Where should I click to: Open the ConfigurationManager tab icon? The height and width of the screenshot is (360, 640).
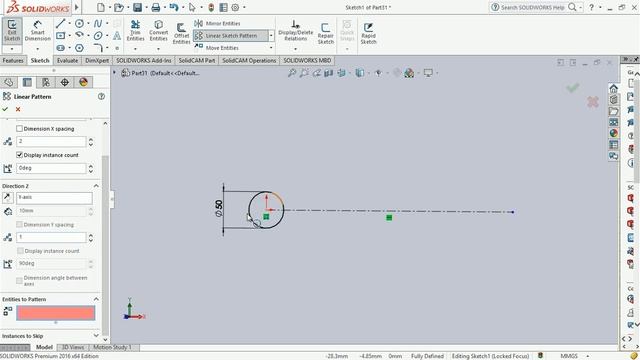click(x=46, y=82)
